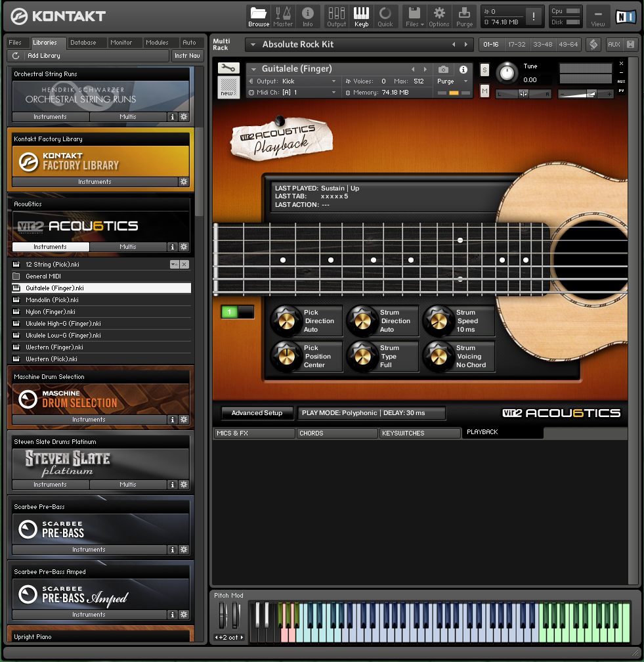Open Scarbee Pre-Bass gear options

[x=184, y=549]
